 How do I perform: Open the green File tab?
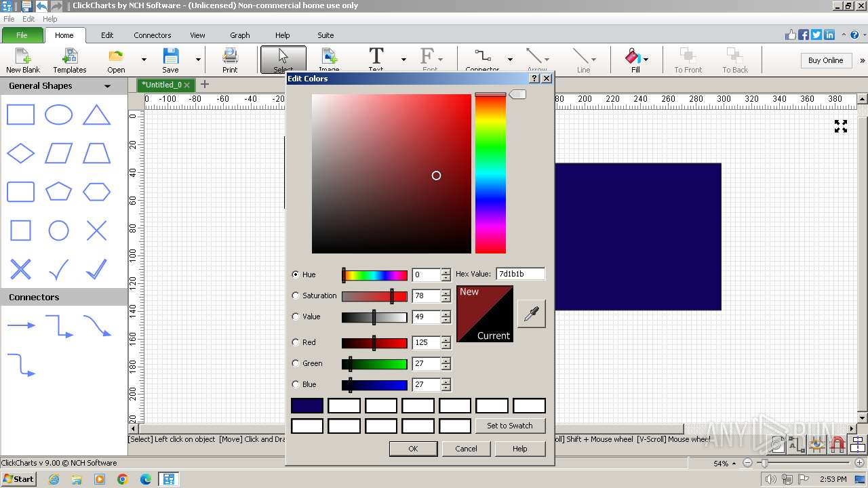(x=22, y=35)
